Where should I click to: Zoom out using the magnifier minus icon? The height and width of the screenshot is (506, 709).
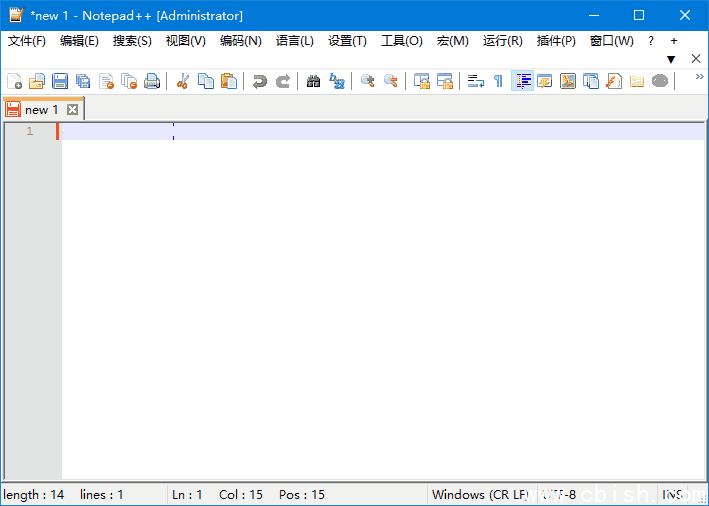(x=391, y=81)
